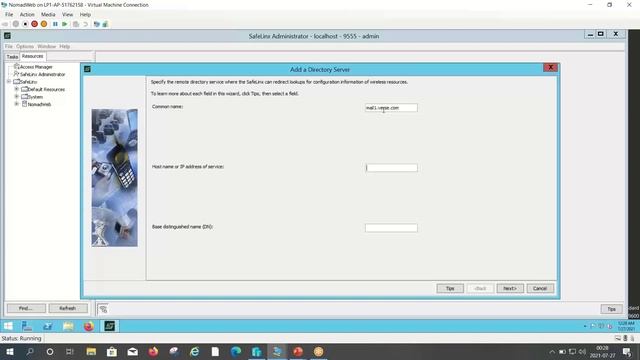
Task: Pause the virtual machine
Action: [55, 24]
